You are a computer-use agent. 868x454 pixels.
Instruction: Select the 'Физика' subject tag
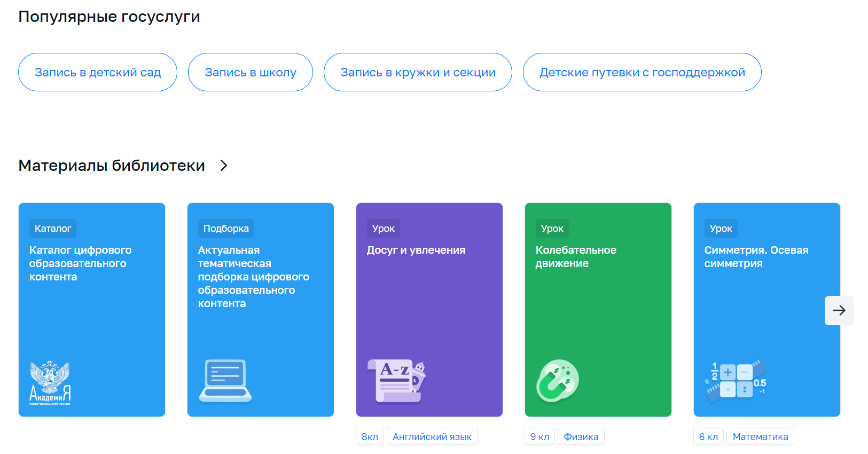click(581, 436)
